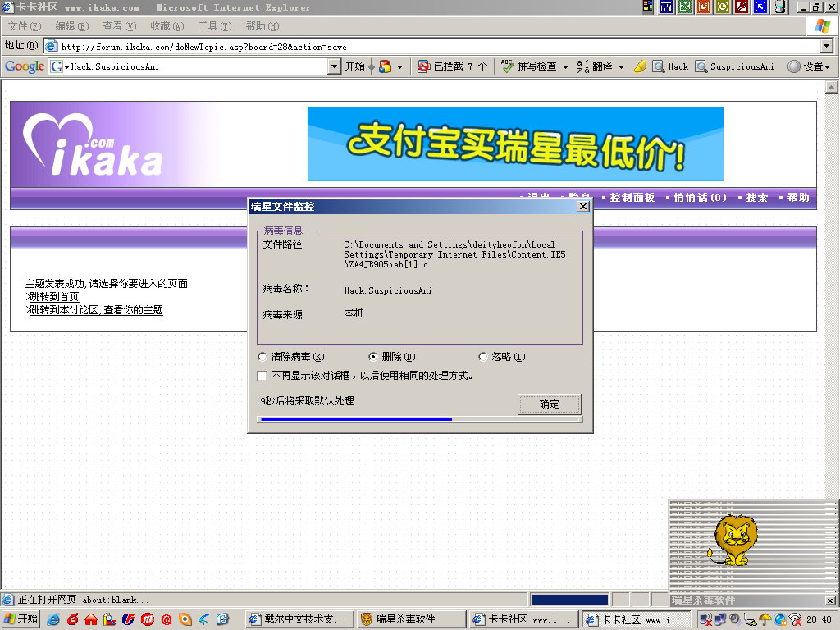Expand the Google search box dropdown
This screenshot has width=840, height=630.
(x=335, y=66)
